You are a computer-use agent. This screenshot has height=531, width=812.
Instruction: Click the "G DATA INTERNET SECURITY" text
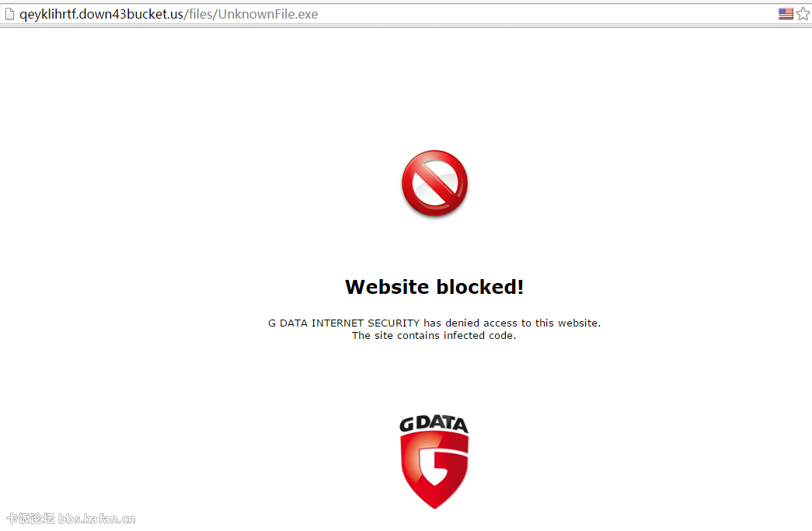point(344,323)
